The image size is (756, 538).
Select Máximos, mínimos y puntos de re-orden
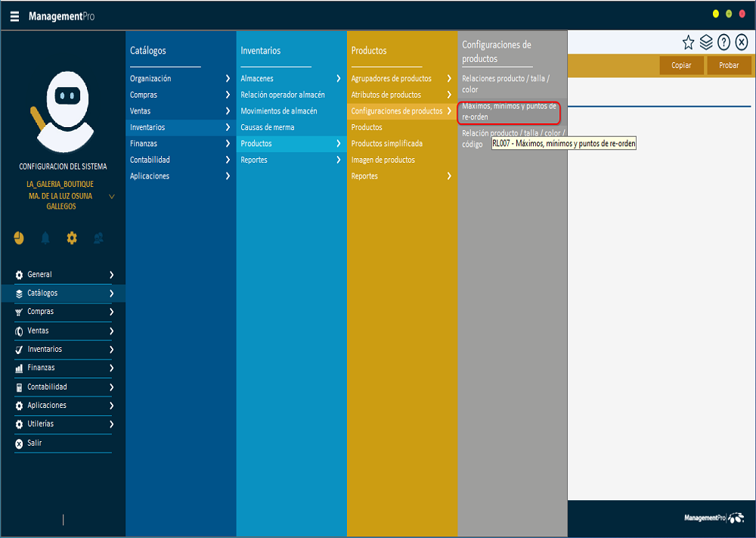(x=509, y=111)
